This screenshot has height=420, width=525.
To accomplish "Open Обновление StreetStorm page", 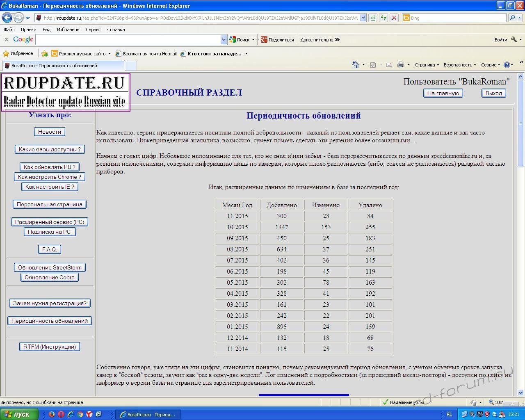I will click(50, 267).
